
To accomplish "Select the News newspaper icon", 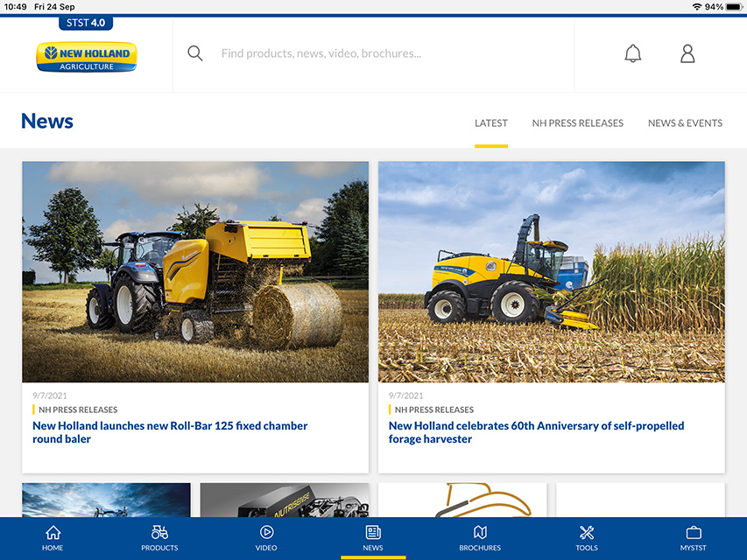I will [373, 532].
